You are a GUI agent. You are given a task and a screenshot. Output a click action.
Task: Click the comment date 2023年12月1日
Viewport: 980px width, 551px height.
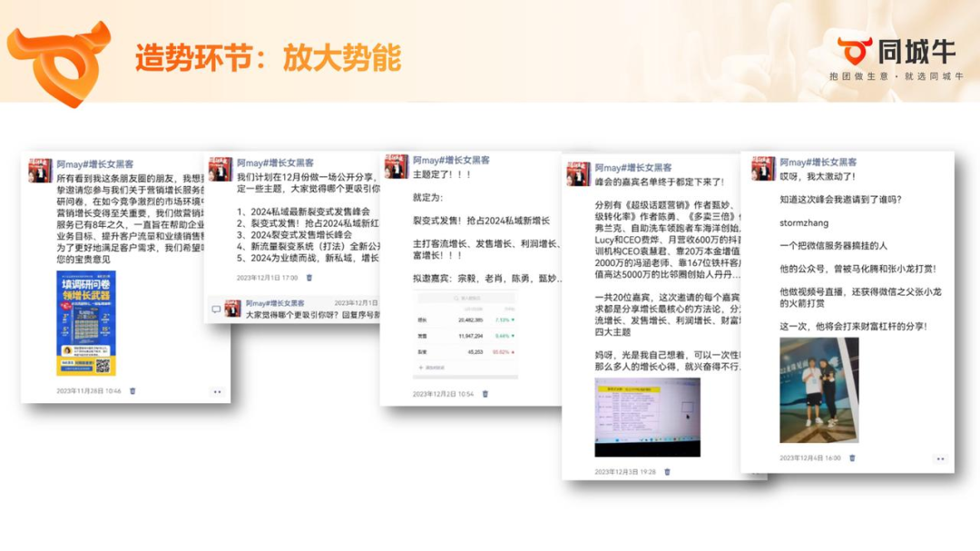356,303
